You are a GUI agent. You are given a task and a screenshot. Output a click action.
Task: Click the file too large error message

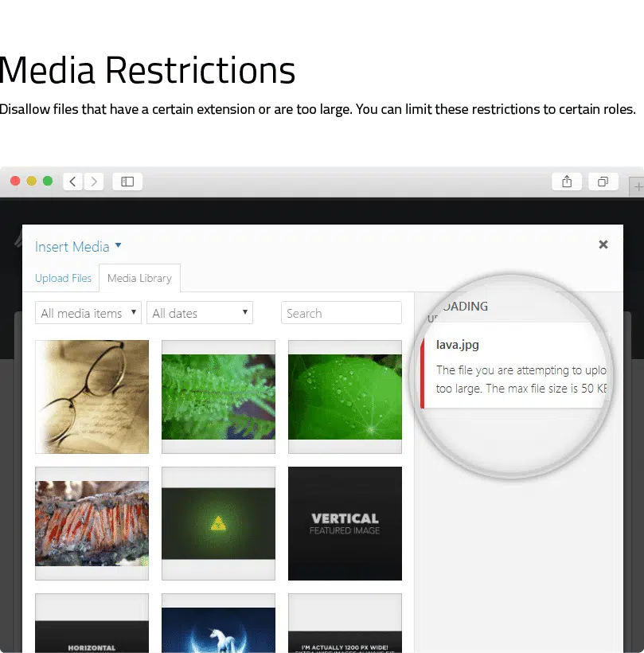[521, 379]
